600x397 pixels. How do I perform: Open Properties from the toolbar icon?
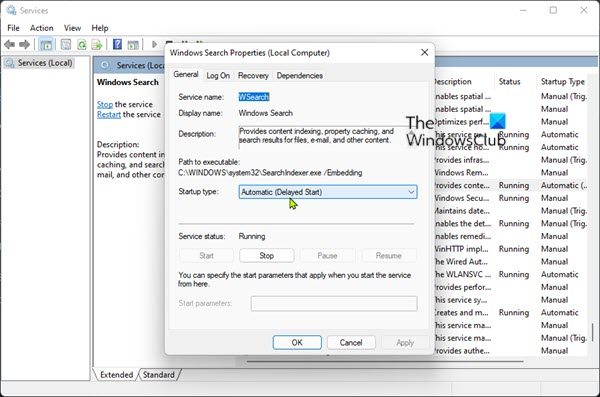coord(66,45)
